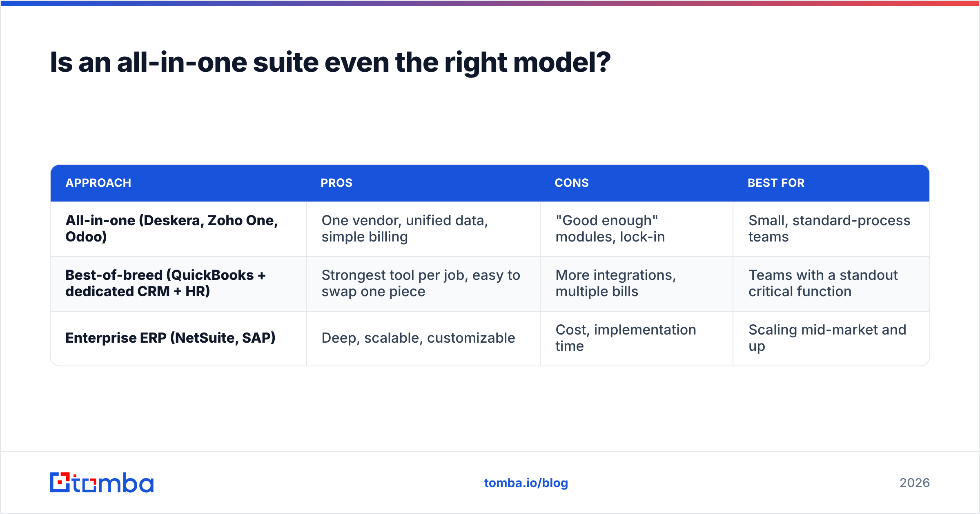Click the 'Enterprise ERP (NetSuite, SAP)' cell
980x514 pixels.
click(x=178, y=338)
